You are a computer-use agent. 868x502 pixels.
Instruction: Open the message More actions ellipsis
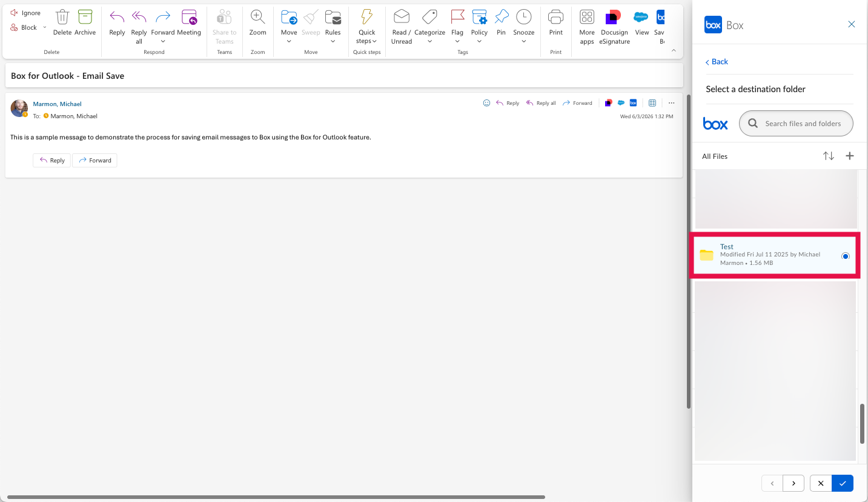(671, 103)
